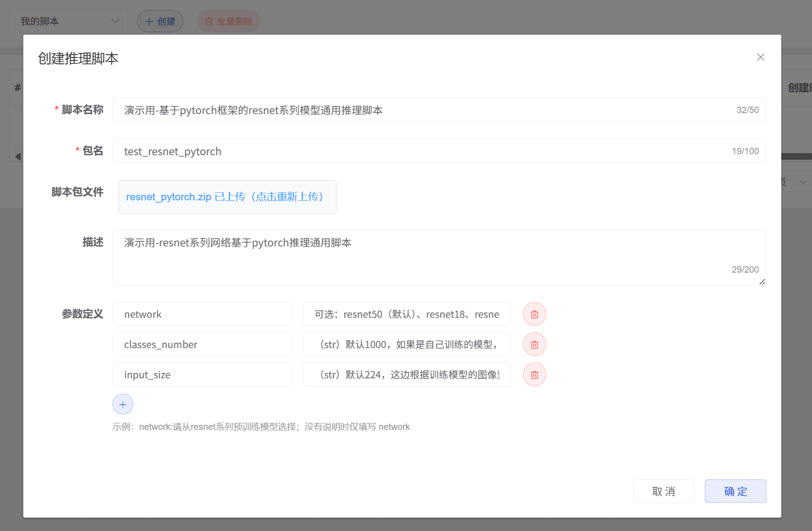Open the 我的脚本 dropdown
Image resolution: width=812 pixels, height=531 pixels.
click(68, 21)
